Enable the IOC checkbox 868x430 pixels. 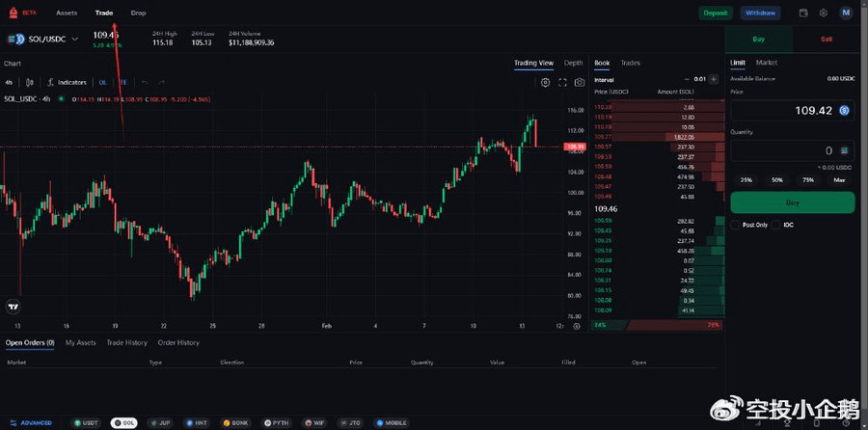(x=775, y=225)
